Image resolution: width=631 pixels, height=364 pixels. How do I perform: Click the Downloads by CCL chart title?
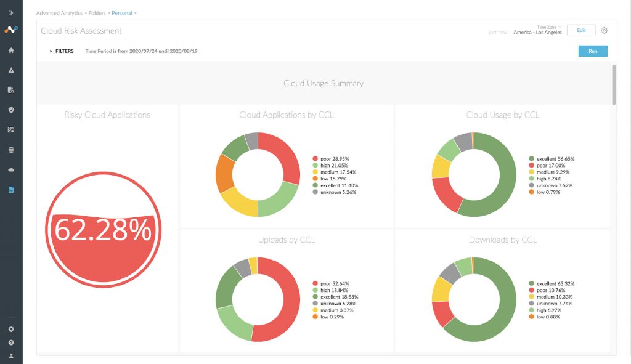click(x=503, y=240)
